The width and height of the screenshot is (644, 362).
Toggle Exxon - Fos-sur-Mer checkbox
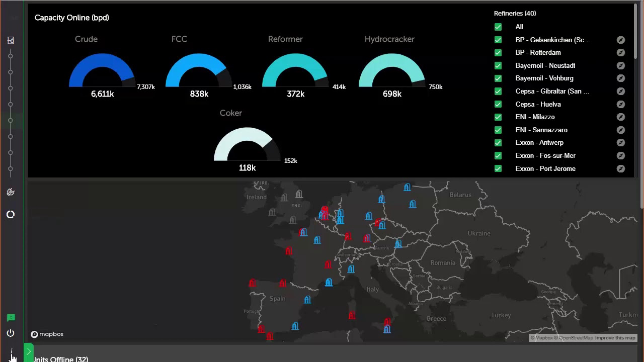pyautogui.click(x=498, y=155)
